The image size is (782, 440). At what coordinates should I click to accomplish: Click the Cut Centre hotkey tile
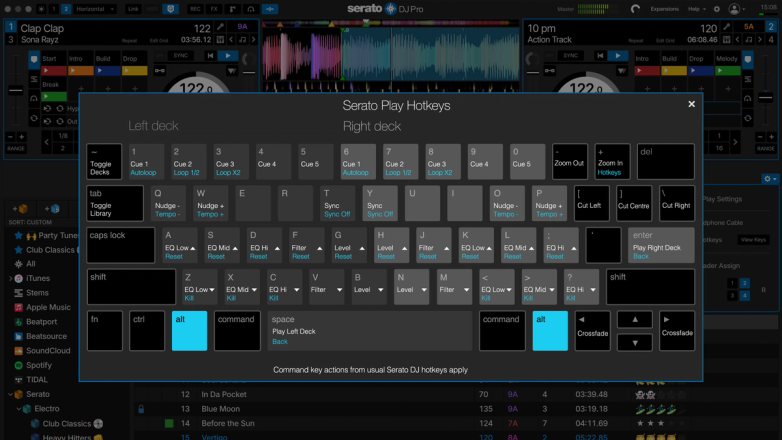click(x=634, y=203)
